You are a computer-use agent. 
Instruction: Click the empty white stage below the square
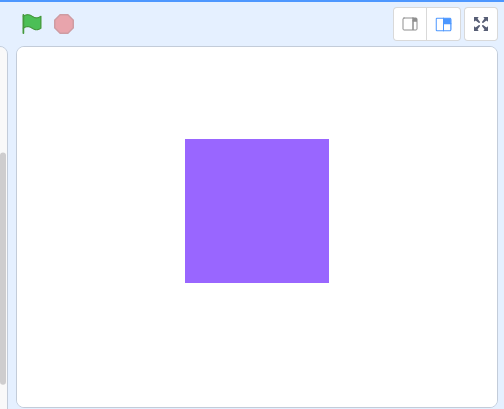(x=257, y=345)
